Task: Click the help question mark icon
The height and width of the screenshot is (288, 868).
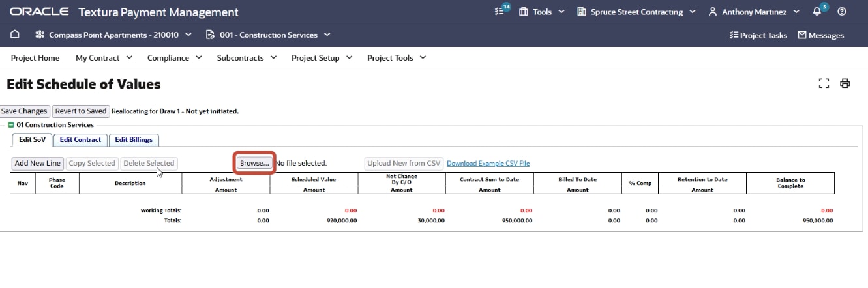Action: pyautogui.click(x=842, y=12)
